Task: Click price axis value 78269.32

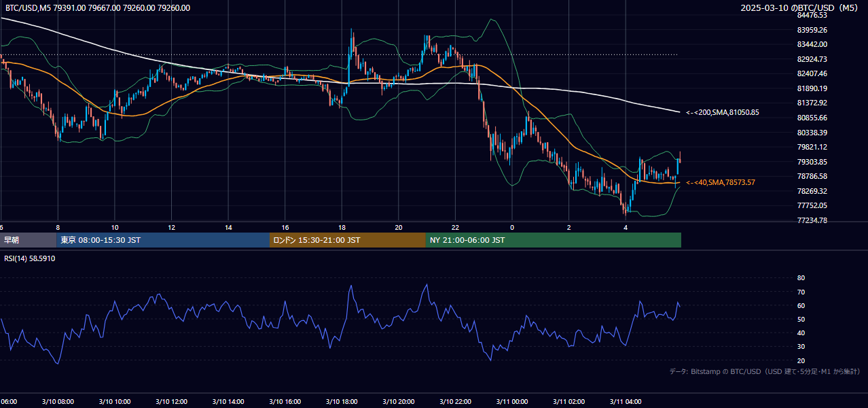Action: (x=812, y=191)
